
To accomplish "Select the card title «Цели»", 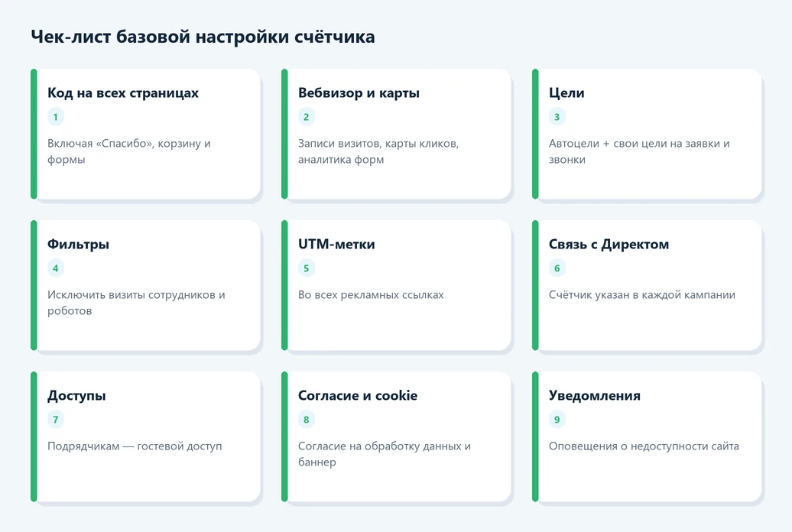I will coord(566,93).
